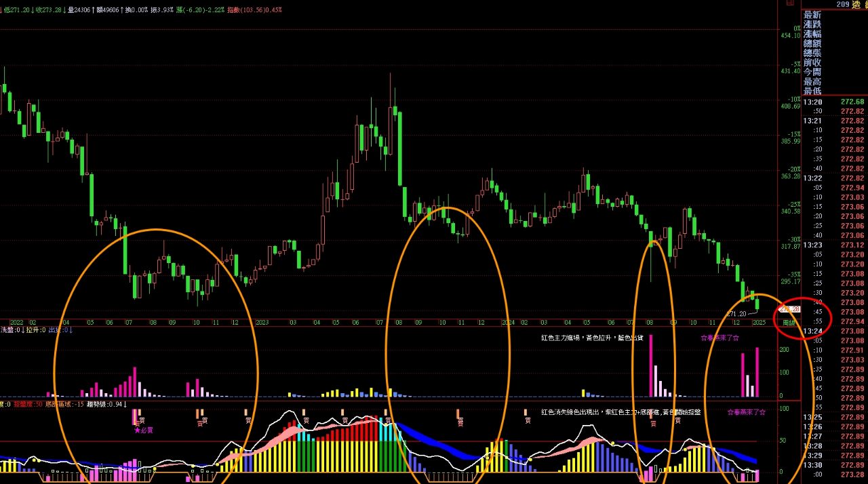868x484 pixels.
Task: Select the 13:21 time row in tick list
Action: click(834, 121)
